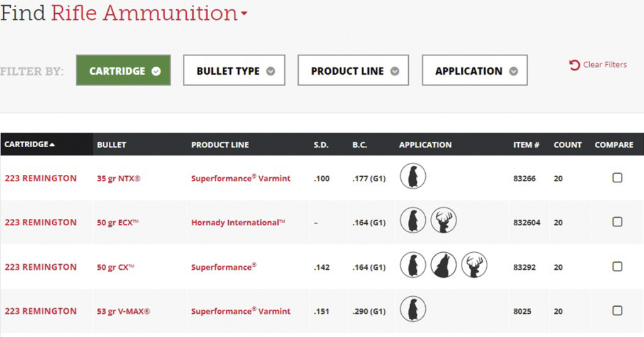Image resolution: width=644 pixels, height=337 pixels.
Task: Enable compare for item 8025
Action: coord(617,311)
